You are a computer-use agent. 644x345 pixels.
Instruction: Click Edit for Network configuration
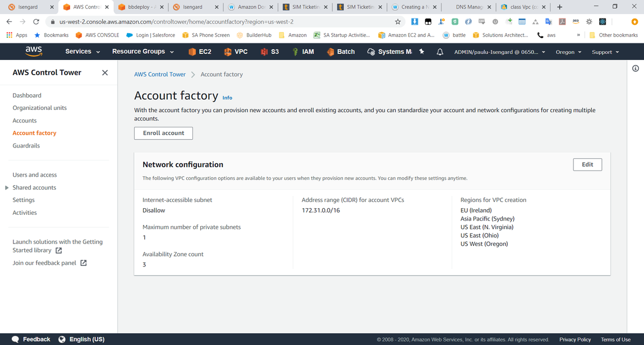pos(587,165)
